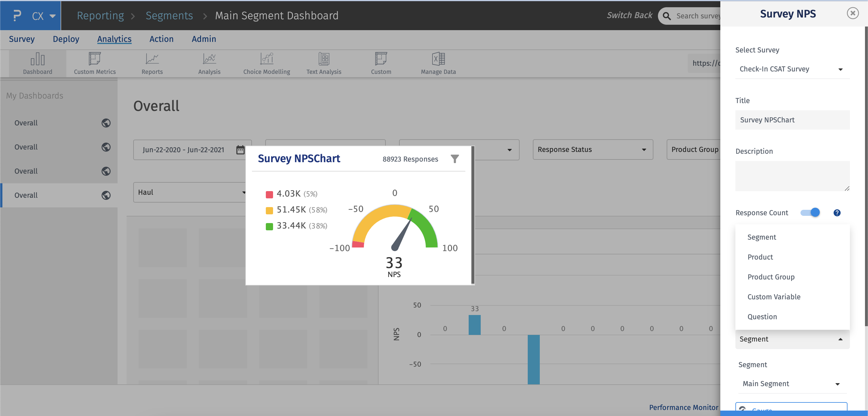Close the Survey NPS panel

[x=853, y=13]
